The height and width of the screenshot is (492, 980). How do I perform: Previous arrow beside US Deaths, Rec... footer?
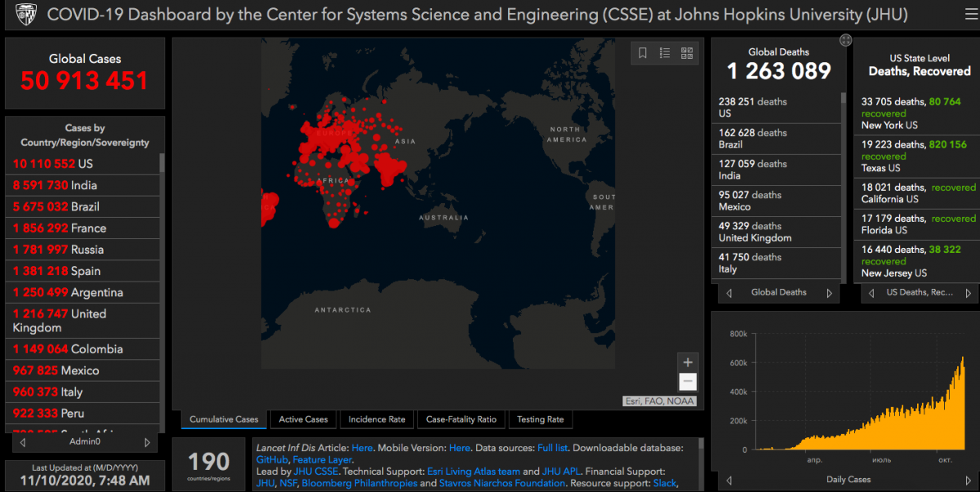[x=872, y=292]
